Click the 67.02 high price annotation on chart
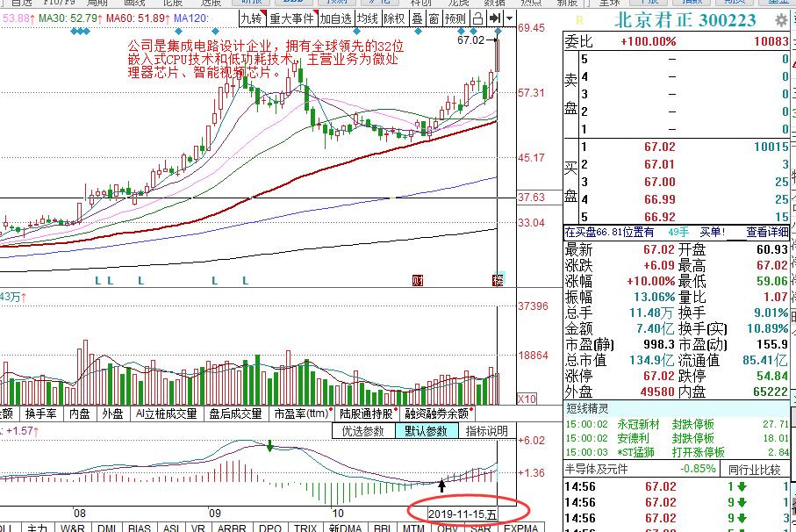 pyautogui.click(x=471, y=40)
